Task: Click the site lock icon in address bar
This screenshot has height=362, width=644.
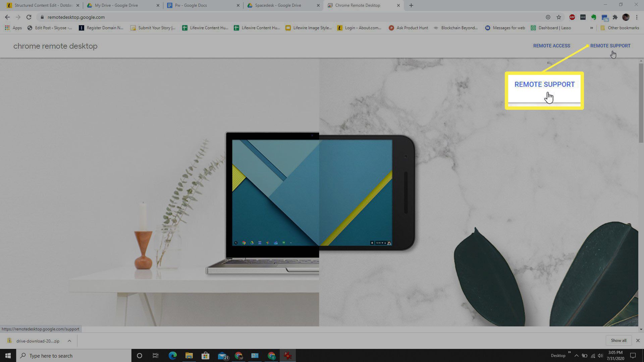Action: tap(42, 17)
